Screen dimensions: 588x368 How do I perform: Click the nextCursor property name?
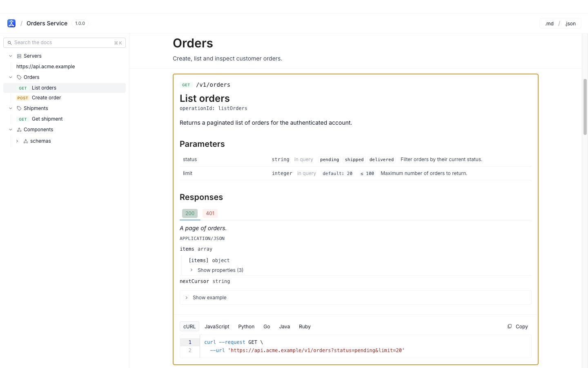(194, 281)
